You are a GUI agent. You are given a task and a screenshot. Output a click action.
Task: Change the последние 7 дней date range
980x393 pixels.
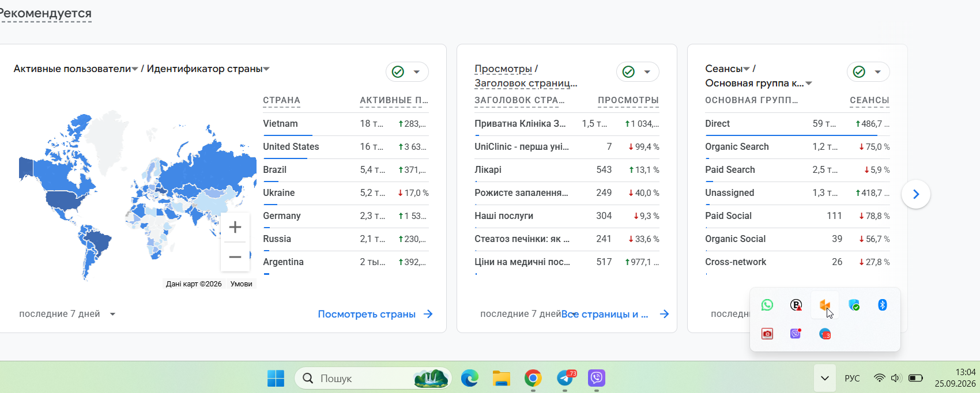pos(67,314)
